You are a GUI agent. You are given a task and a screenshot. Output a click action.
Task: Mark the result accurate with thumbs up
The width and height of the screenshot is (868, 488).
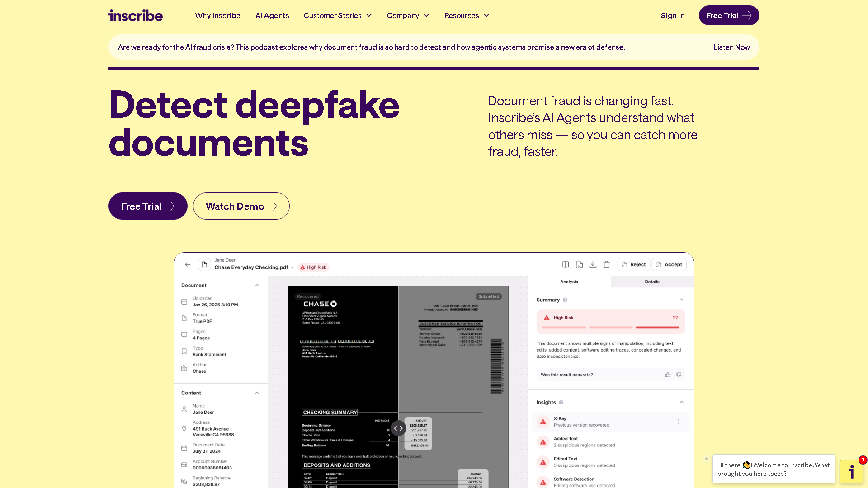tap(667, 375)
